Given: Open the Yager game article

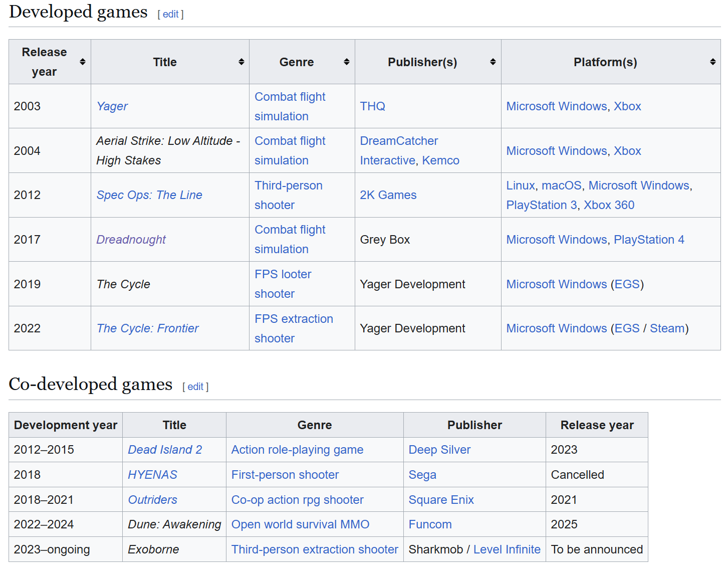Looking at the screenshot, I should coord(112,106).
